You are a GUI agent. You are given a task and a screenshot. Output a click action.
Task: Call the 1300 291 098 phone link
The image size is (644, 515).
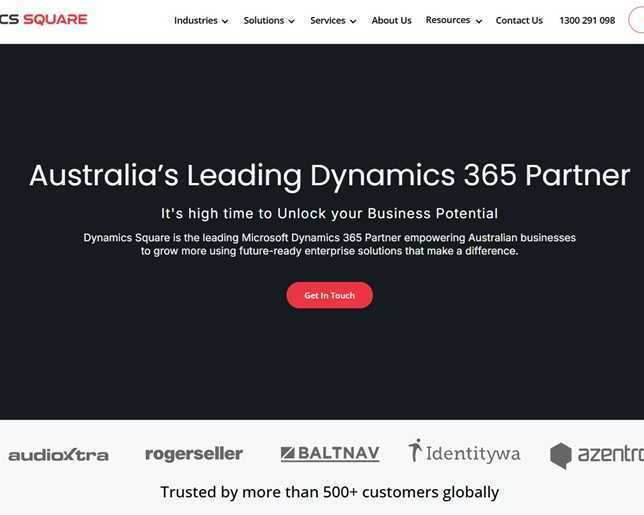click(587, 20)
